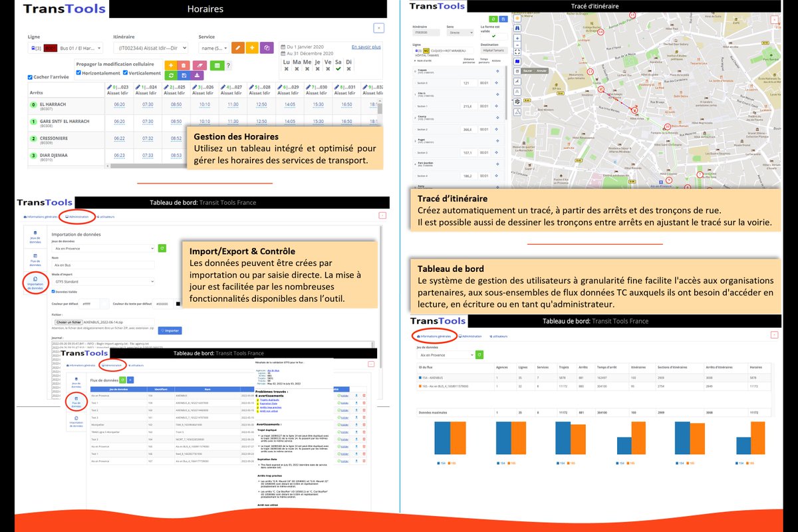Open the Mode d'import GTFS Standard dropdown
Image resolution: width=798 pixels, height=532 pixels.
(102, 281)
